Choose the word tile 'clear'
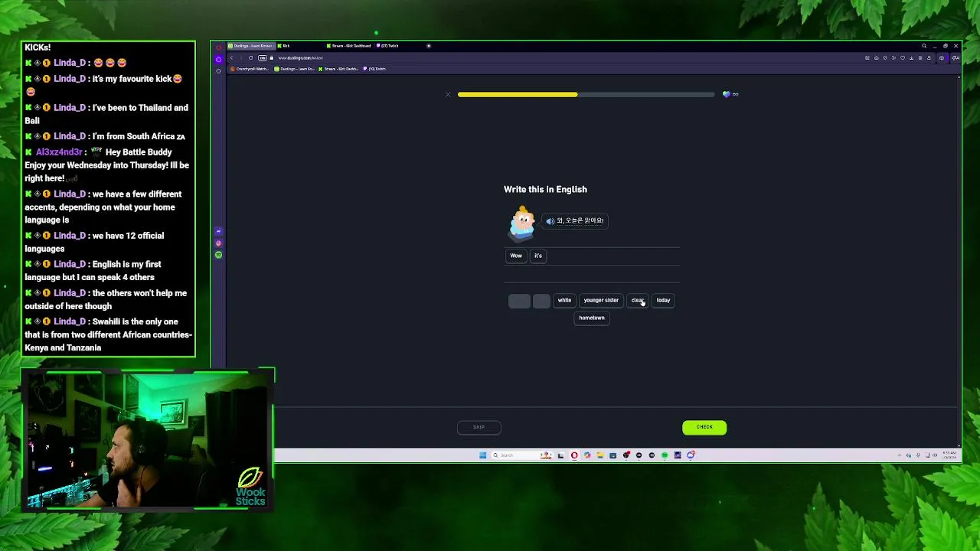The width and height of the screenshot is (980, 551). pyautogui.click(x=638, y=300)
